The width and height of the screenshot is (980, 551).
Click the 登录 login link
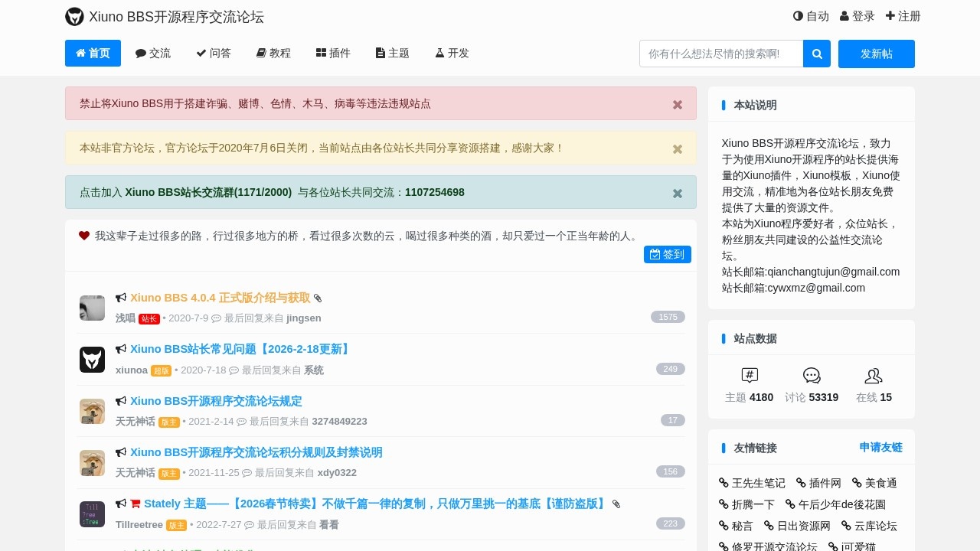point(857,16)
